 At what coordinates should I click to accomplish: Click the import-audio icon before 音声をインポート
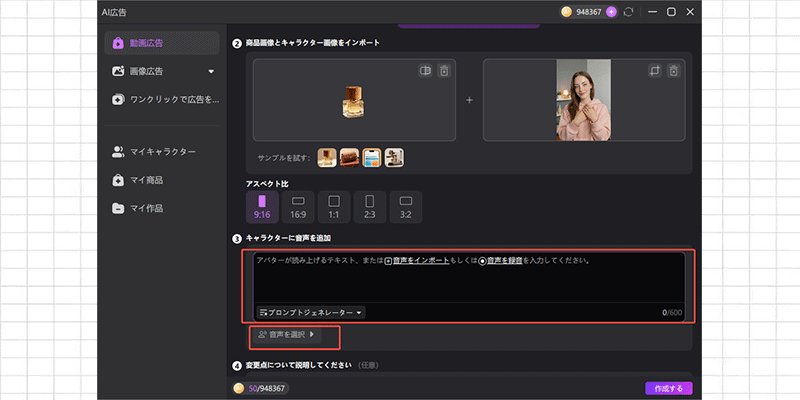(x=388, y=261)
